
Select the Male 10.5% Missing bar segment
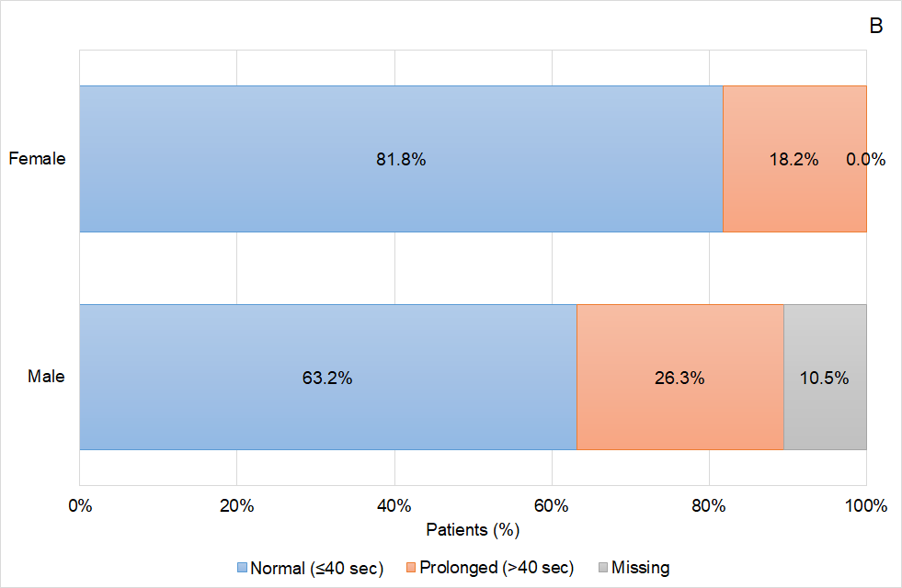pyautogui.click(x=825, y=378)
